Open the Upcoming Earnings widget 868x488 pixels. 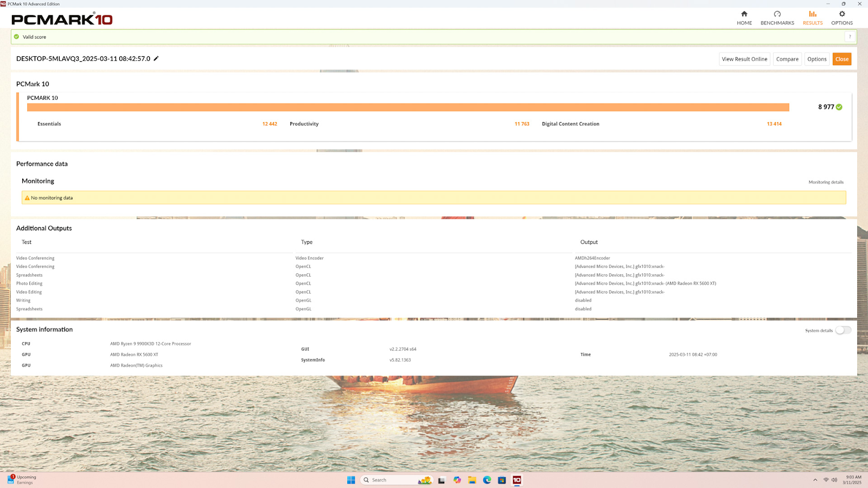22,480
